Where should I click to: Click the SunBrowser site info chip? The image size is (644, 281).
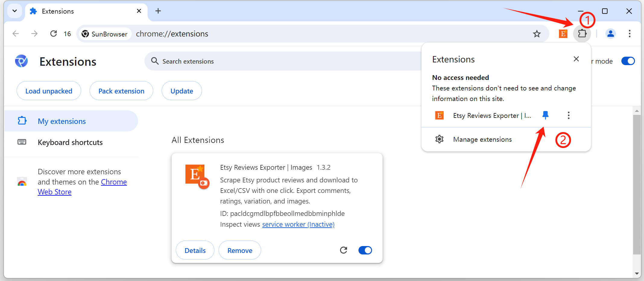point(105,34)
